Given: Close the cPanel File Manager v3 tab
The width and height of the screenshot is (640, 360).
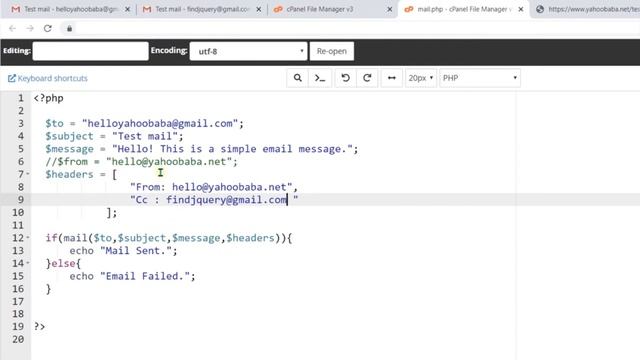Looking at the screenshot, I should 390,9.
